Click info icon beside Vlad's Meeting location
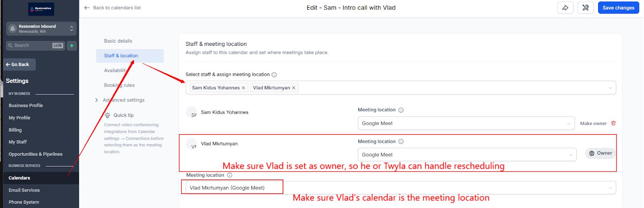Screen dimensions: 644x208 pos(401,142)
